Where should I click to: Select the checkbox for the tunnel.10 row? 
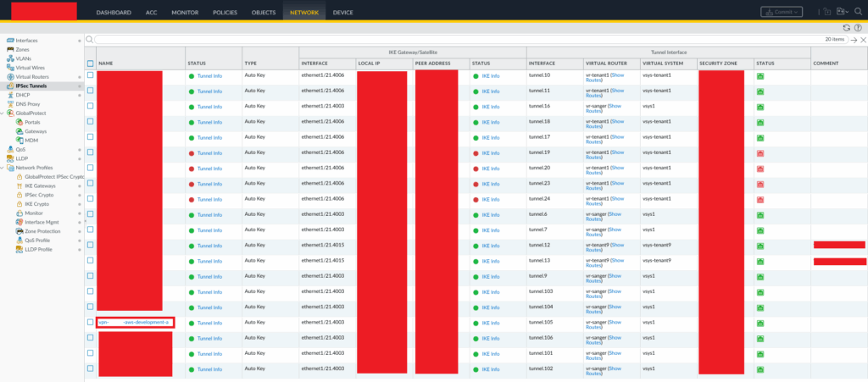tap(91, 76)
